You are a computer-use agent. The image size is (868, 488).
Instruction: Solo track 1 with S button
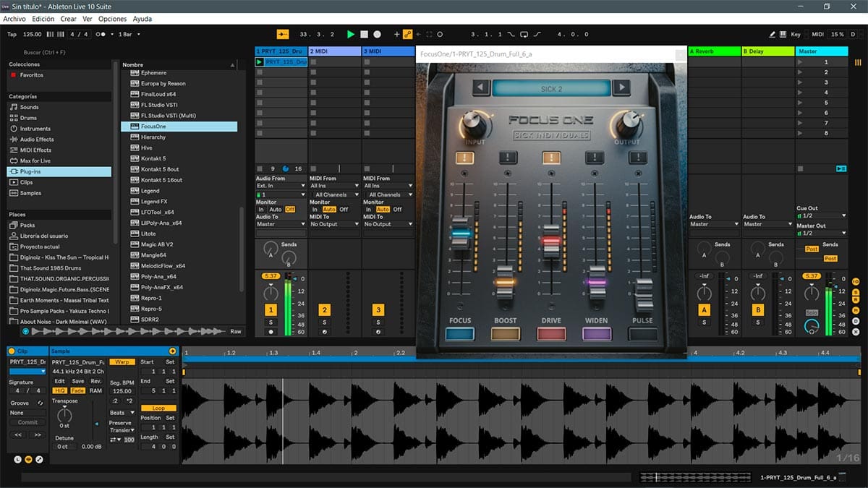tap(271, 322)
